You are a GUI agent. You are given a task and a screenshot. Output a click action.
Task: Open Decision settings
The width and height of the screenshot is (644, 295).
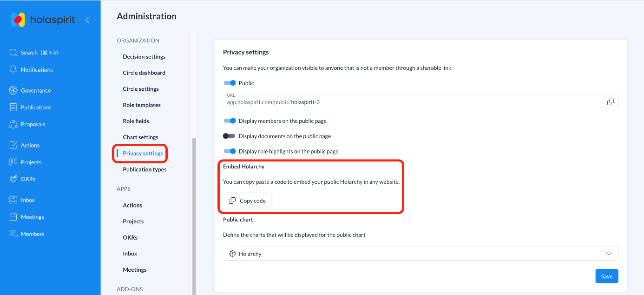pos(144,57)
